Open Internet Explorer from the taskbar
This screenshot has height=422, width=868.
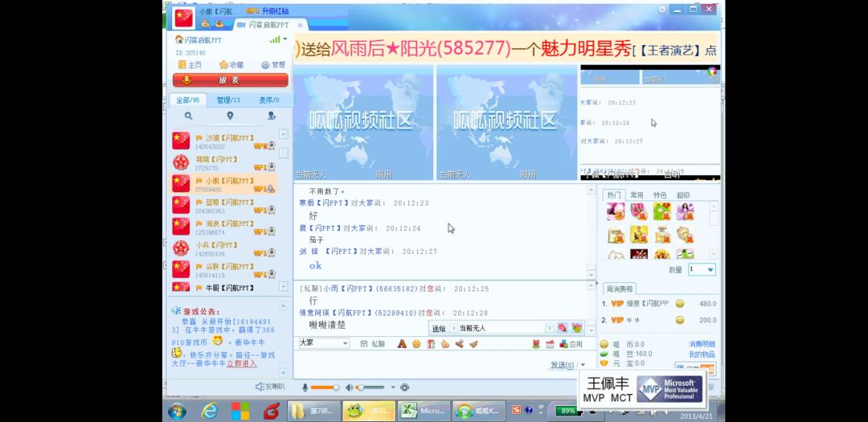209,411
